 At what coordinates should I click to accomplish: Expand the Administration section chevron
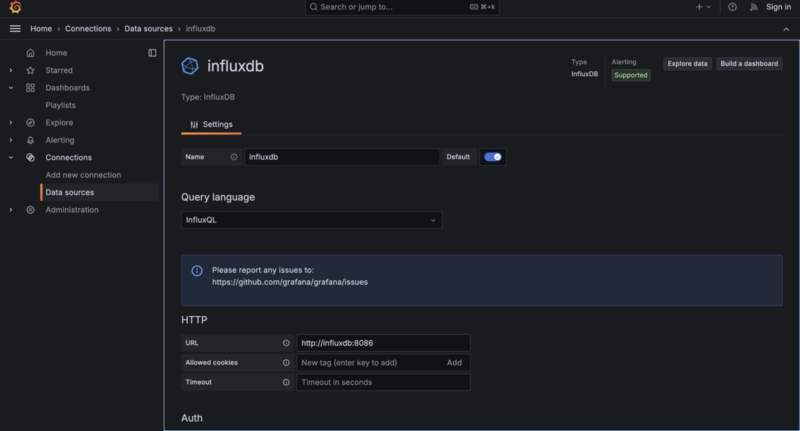[11, 210]
